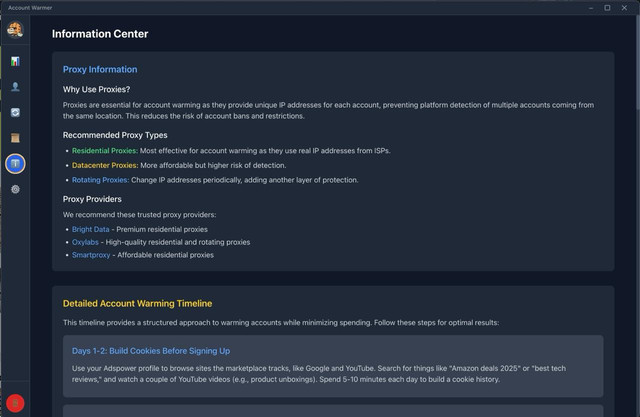Open the settings gear in the sidebar
The image size is (640, 417).
(x=15, y=189)
